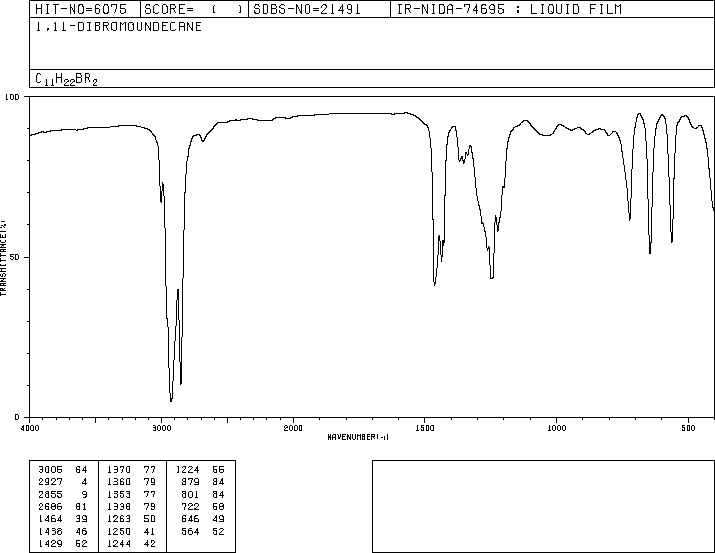This screenshot has width=715, height=553.
Task: Click the 4000 tick label on the x-axis
Action: click(30, 428)
